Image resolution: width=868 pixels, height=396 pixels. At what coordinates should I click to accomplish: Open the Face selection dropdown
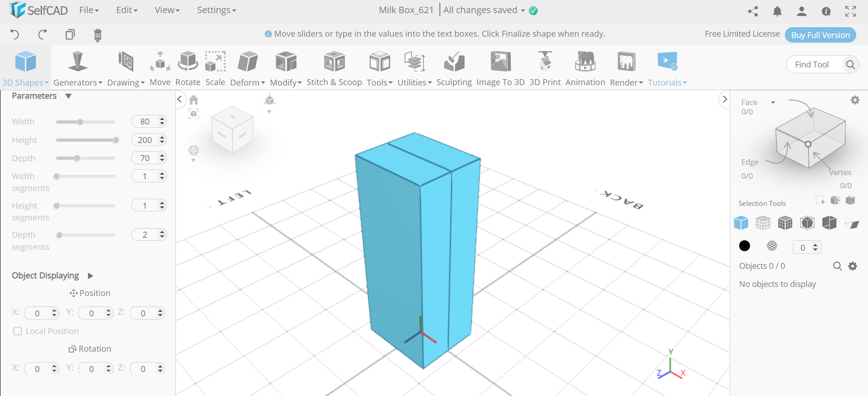tap(773, 102)
